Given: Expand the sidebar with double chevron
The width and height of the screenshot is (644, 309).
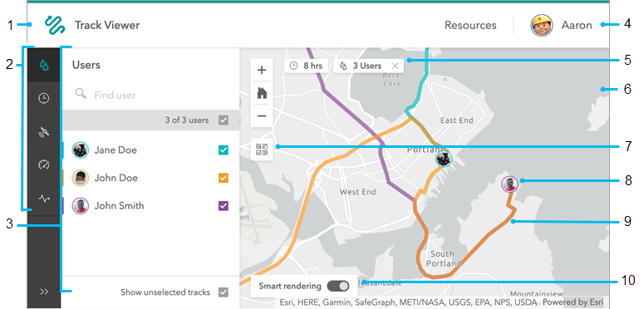Looking at the screenshot, I should pyautogui.click(x=44, y=292).
